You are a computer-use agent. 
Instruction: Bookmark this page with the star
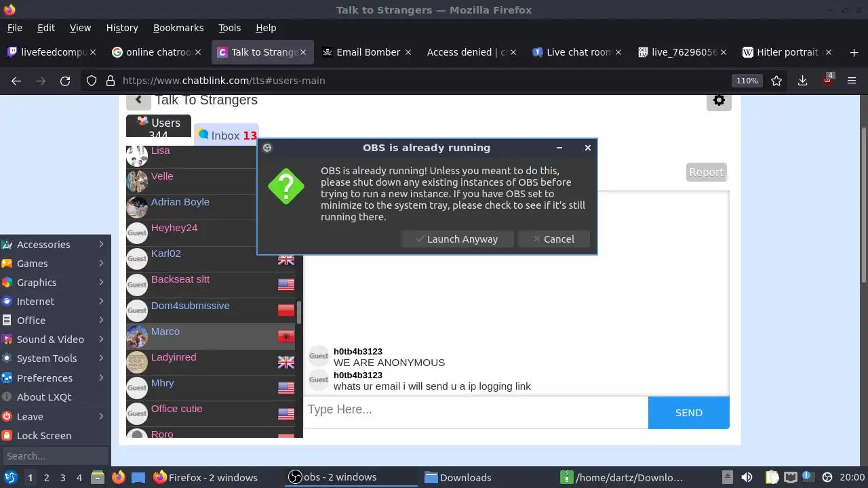click(x=776, y=81)
